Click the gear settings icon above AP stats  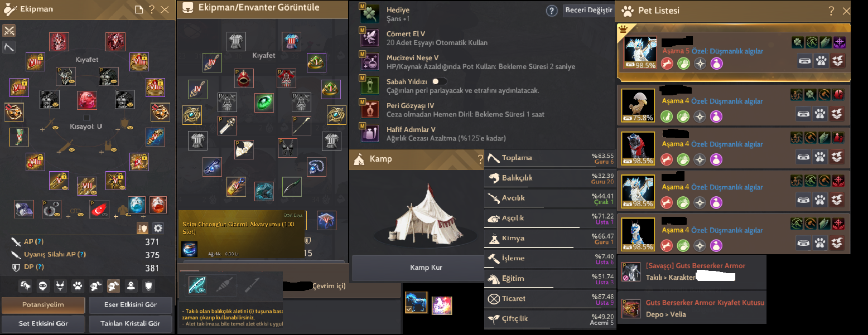pos(158,228)
